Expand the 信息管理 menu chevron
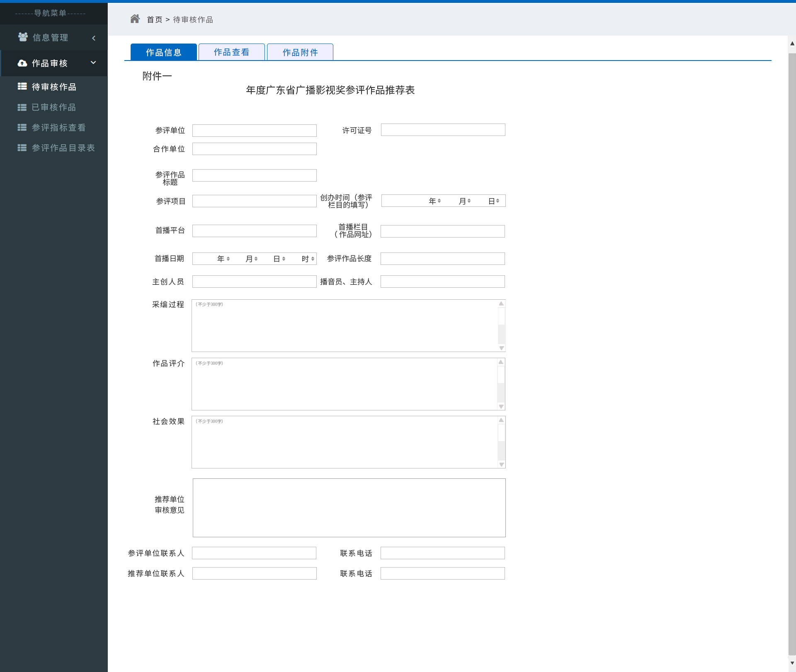 [94, 38]
